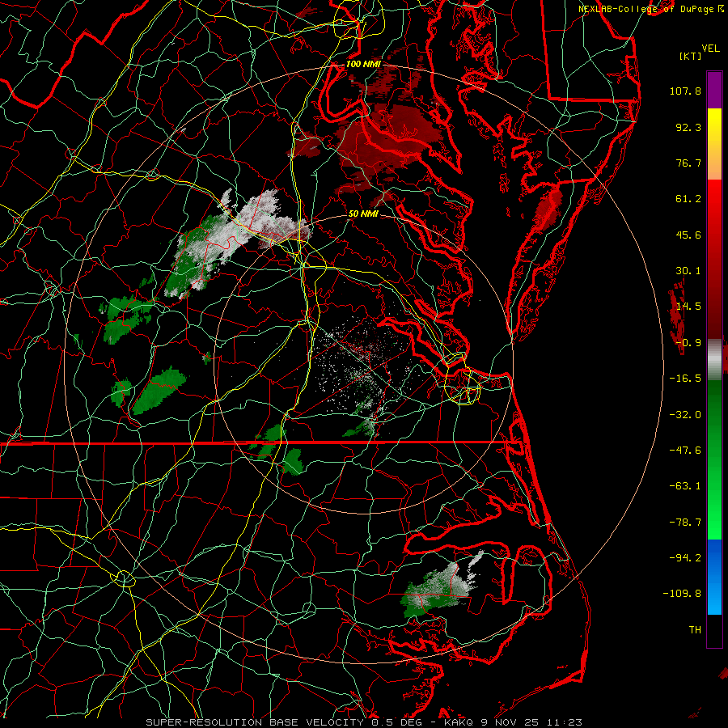
Task: Select the -0.9 scale value
Action: (x=688, y=343)
